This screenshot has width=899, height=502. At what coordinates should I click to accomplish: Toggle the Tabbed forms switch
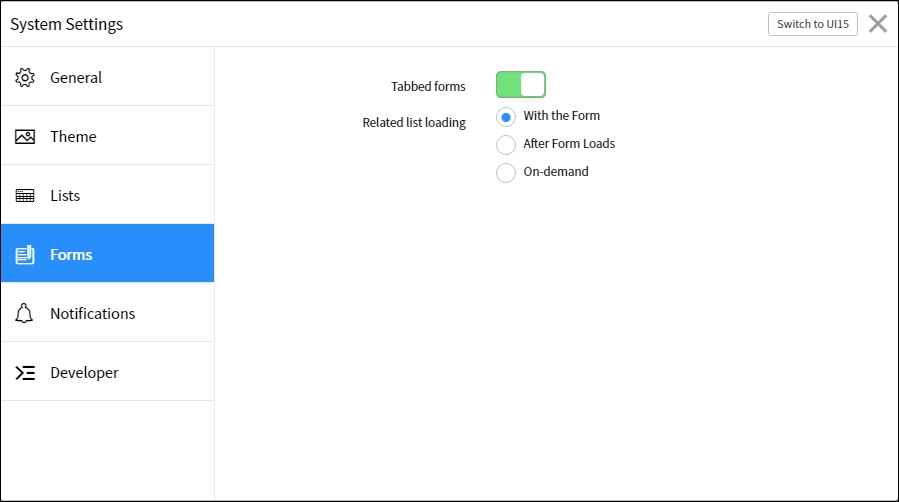(521, 85)
